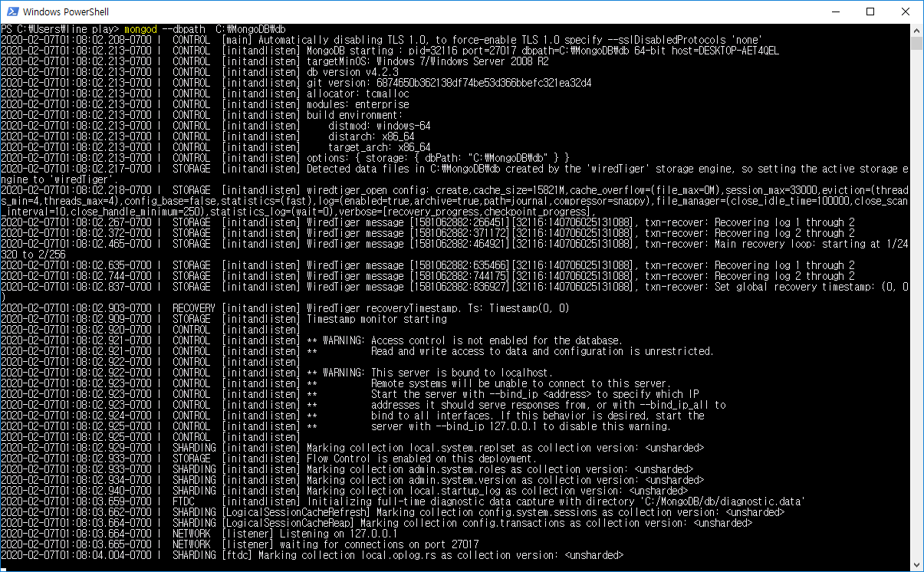The height and width of the screenshot is (572, 924).
Task: Click the scrollbar down arrow
Action: pyautogui.click(x=916, y=565)
